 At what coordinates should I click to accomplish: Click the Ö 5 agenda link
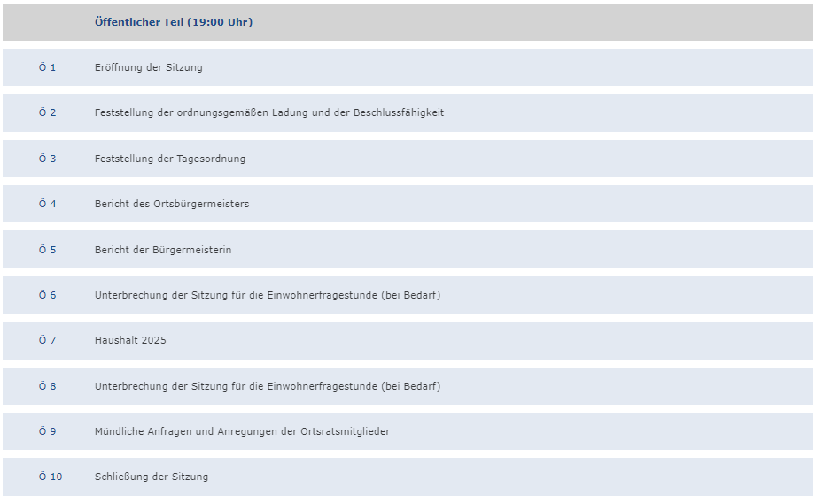coord(47,250)
